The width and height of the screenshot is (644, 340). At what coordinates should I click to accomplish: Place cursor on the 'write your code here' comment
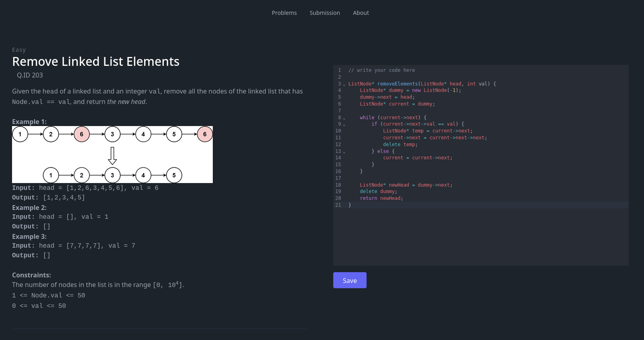tap(381, 70)
